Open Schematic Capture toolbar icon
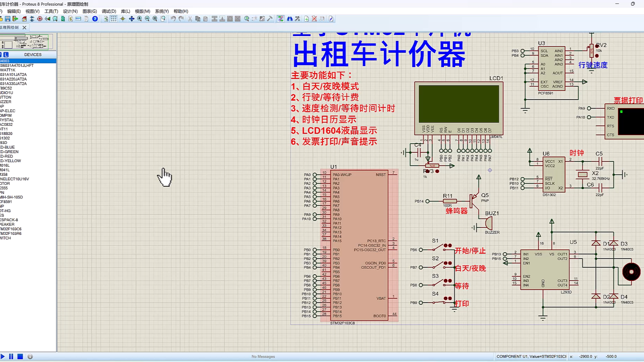This screenshot has height=362, width=644. click(32, 19)
